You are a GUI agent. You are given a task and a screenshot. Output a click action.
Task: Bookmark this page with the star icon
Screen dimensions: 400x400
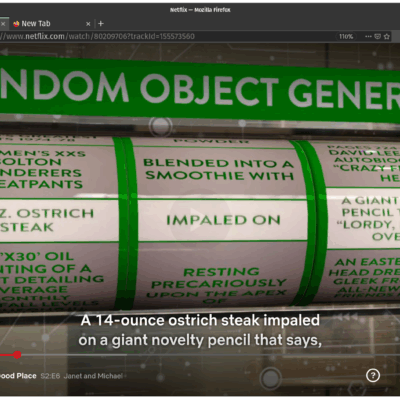pyautogui.click(x=387, y=36)
